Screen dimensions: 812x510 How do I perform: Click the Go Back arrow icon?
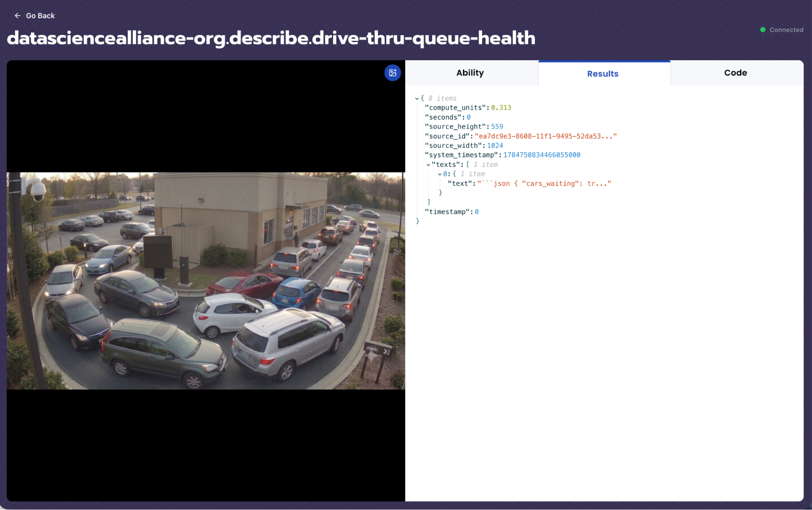17,15
